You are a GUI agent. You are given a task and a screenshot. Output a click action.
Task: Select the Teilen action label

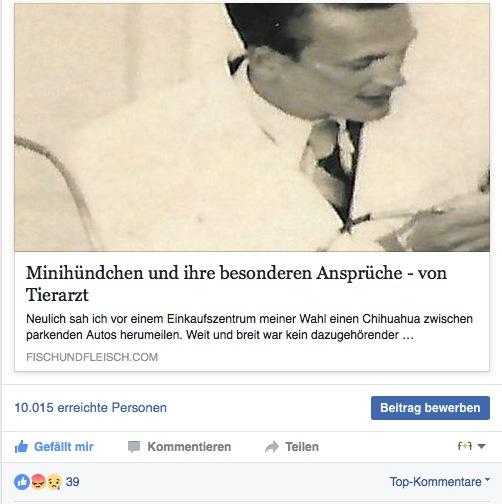[x=302, y=447]
